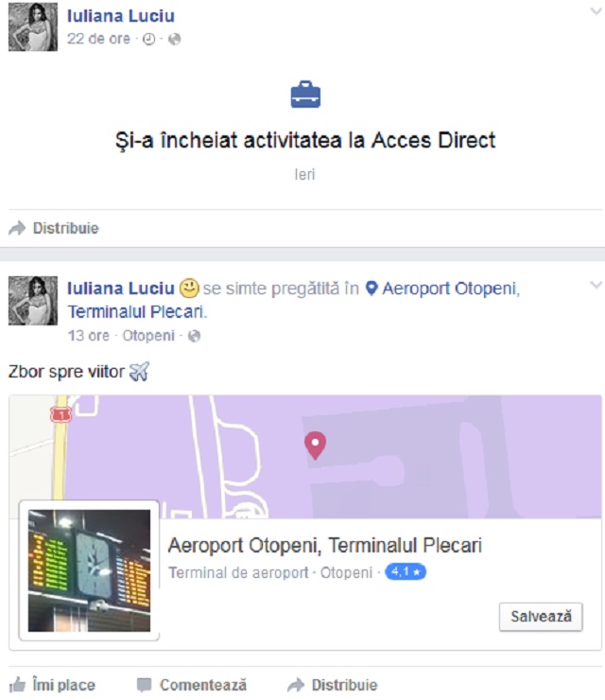Viewport: 605px width, 700px height.
Task: Open the airport departure board thumbnail
Action: [89, 570]
